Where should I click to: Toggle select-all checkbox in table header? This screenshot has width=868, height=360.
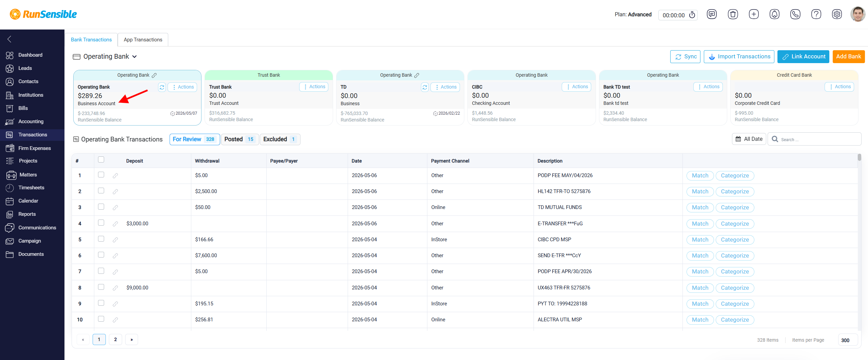click(x=101, y=159)
